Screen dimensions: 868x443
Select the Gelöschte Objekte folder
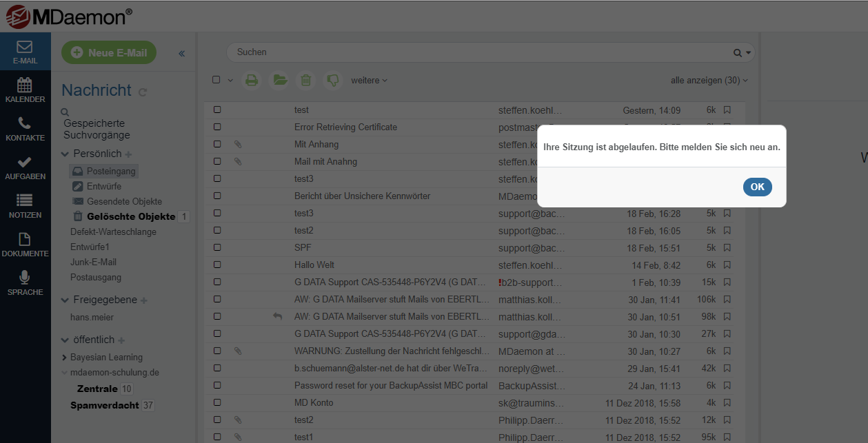(131, 216)
